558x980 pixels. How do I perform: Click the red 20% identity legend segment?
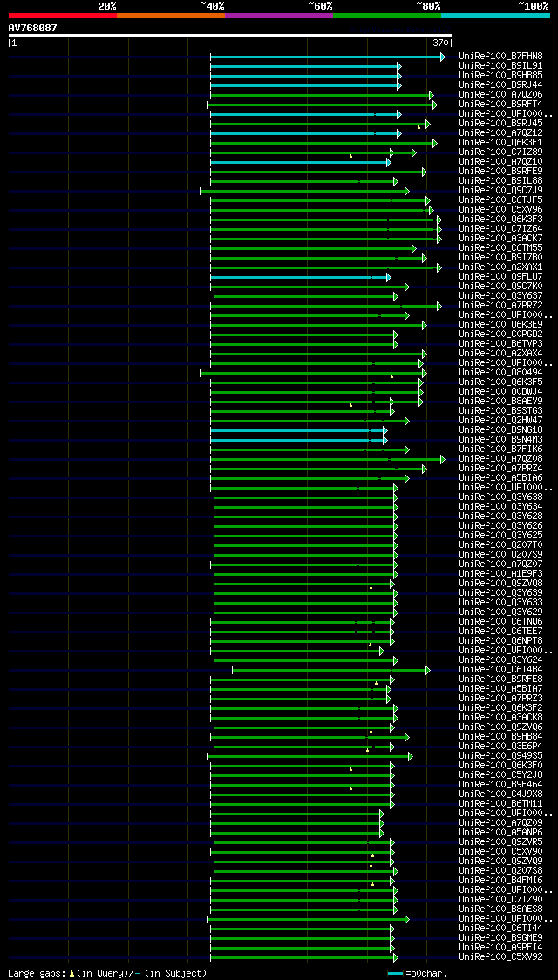coord(63,15)
